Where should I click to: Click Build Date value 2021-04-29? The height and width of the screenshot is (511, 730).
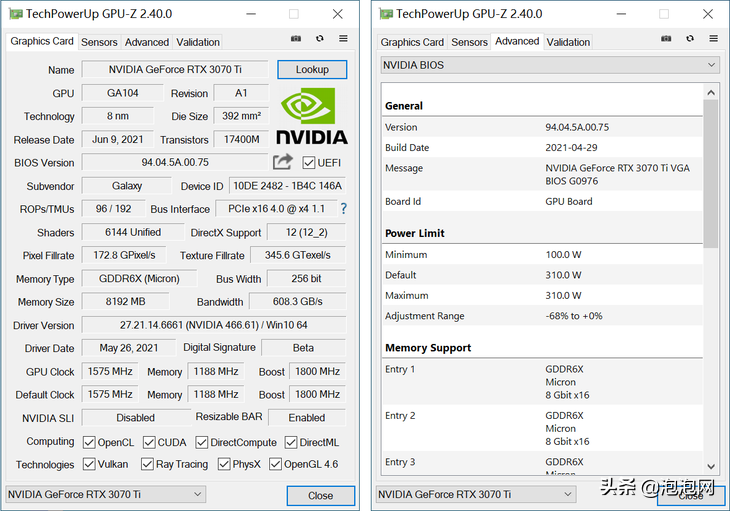tap(571, 148)
